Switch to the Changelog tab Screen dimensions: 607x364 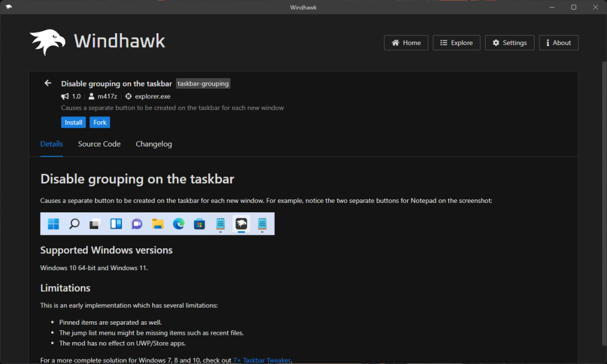click(153, 144)
